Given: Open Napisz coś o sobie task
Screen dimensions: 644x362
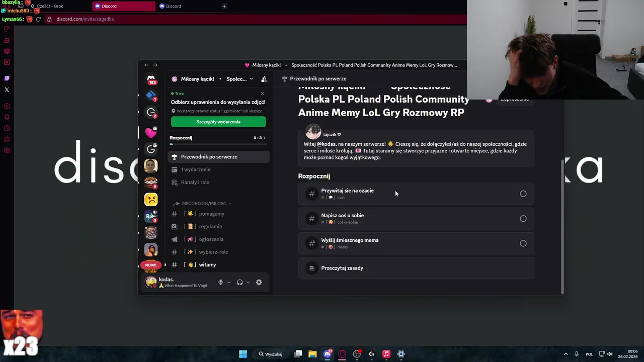Looking at the screenshot, I should point(416,219).
